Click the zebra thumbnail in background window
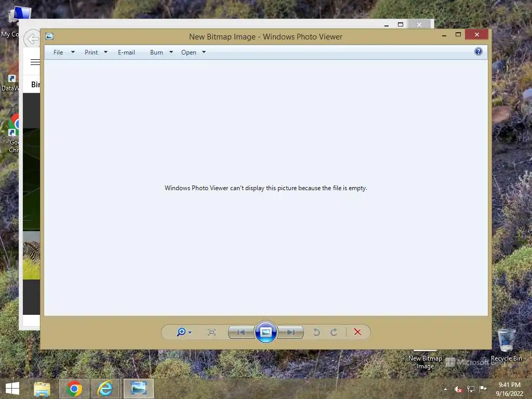 click(x=32, y=255)
